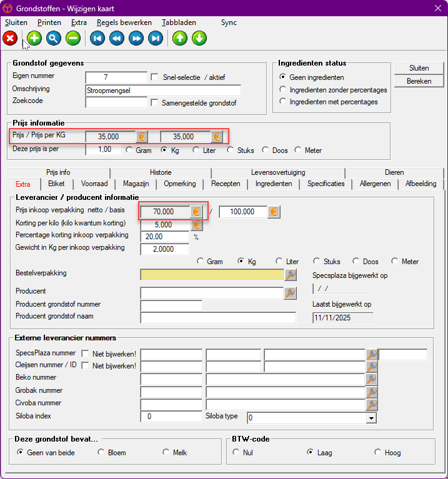Image resolution: width=448 pixels, height=479 pixels.
Task: Click euro icon beside Korting per kilo
Action: (196, 225)
